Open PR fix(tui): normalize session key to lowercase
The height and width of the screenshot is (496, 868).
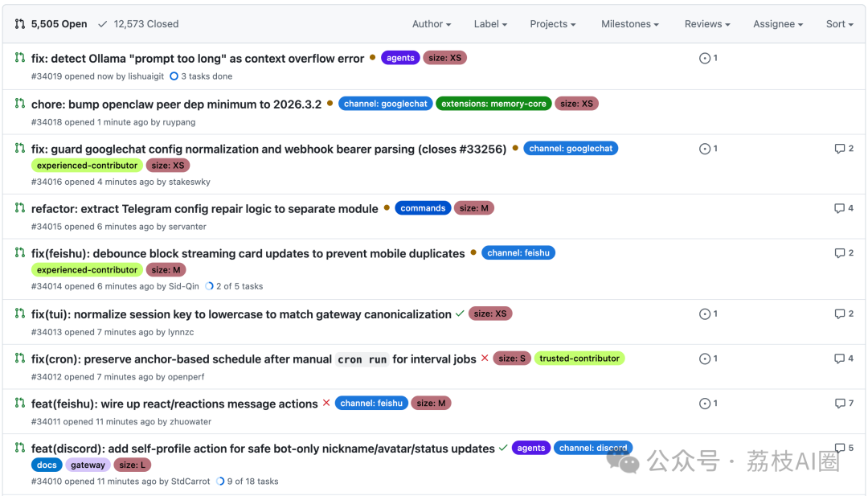point(241,314)
